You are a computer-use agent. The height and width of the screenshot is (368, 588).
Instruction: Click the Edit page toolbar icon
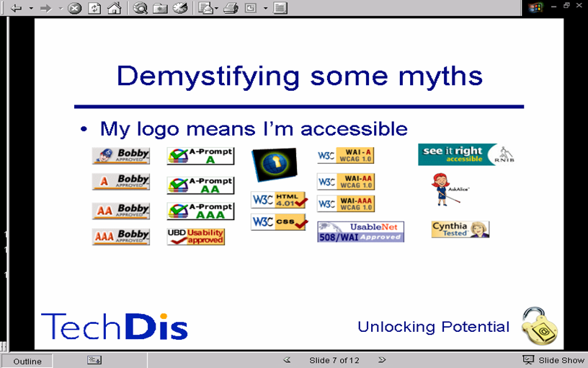tap(251, 8)
